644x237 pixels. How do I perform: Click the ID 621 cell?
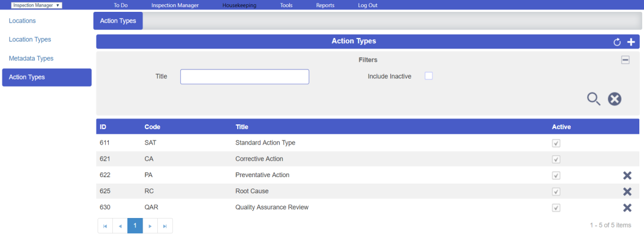[x=104, y=159]
